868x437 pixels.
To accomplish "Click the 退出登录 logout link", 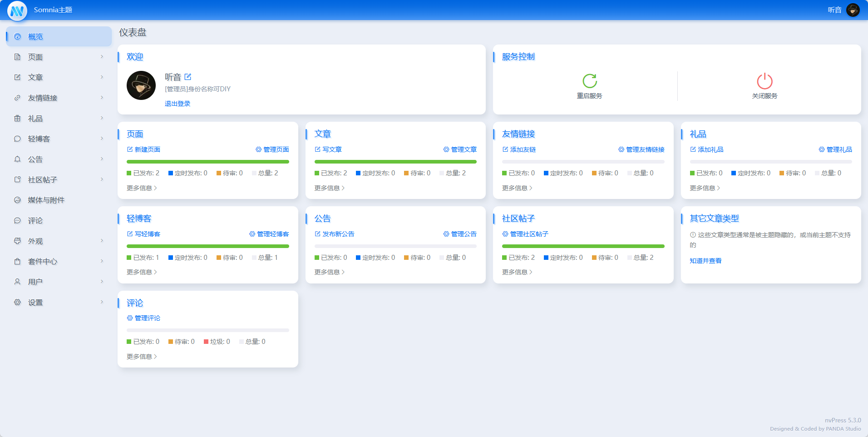I will [178, 104].
